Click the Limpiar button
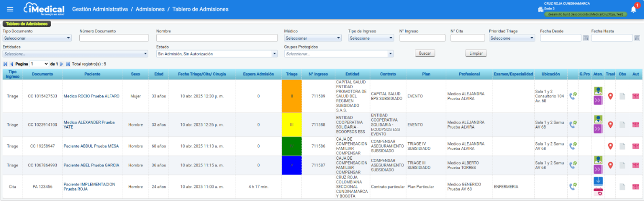 click(475, 53)
